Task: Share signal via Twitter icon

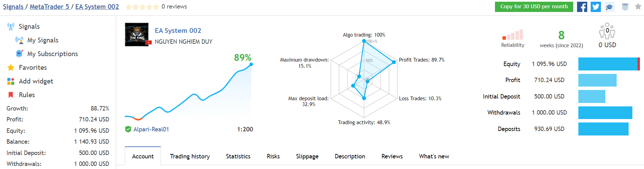Action: [x=595, y=7]
